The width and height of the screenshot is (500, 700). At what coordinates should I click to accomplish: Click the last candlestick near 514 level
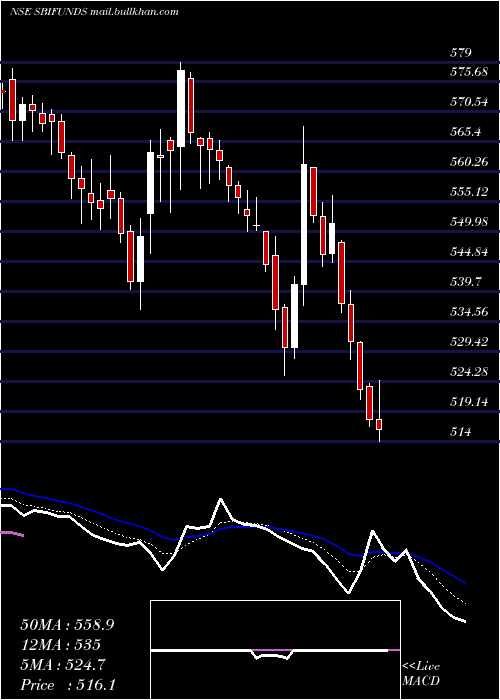click(379, 424)
